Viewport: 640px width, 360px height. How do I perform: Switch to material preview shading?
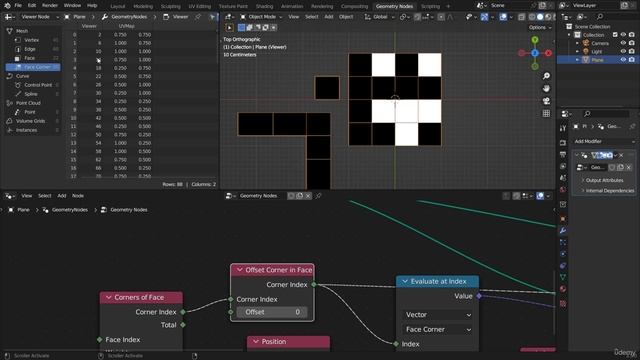(548, 17)
